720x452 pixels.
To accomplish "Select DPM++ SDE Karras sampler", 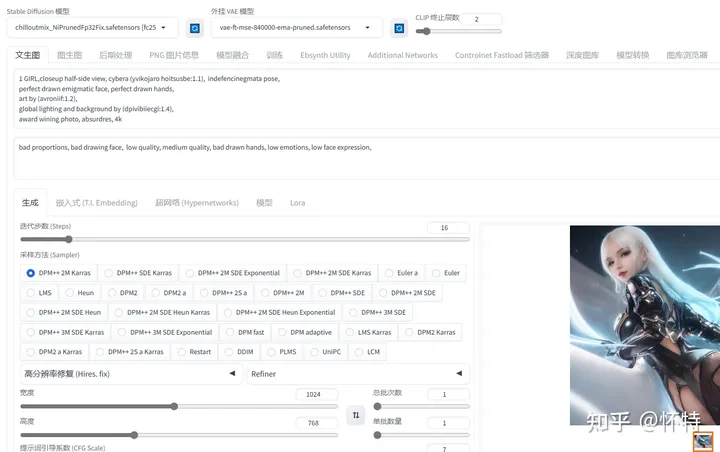I will [138, 273].
